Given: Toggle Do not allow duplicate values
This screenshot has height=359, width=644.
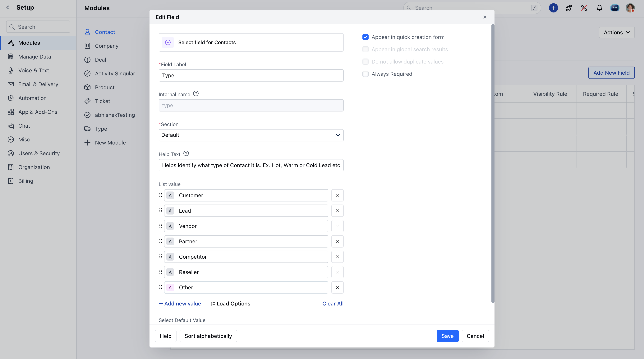Looking at the screenshot, I should coord(366,62).
